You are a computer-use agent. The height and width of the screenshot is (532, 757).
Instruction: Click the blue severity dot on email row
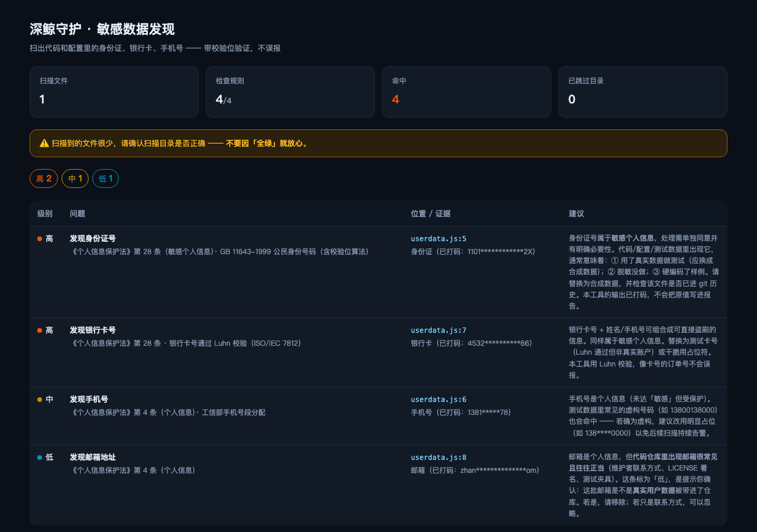(x=40, y=458)
